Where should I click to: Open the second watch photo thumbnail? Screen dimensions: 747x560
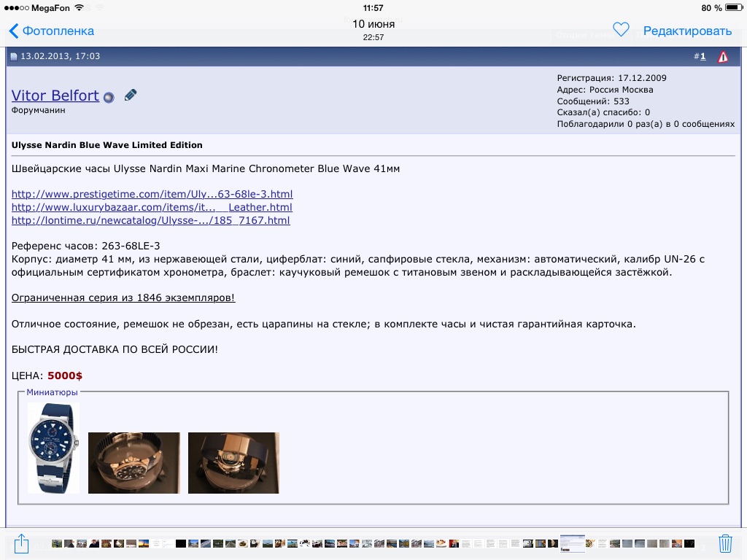tap(133, 462)
